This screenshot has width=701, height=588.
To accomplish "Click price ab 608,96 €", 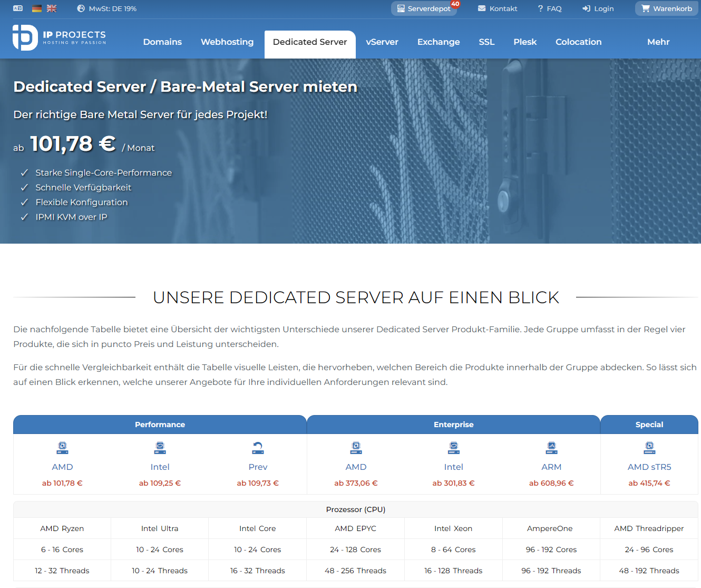I will click(x=551, y=483).
